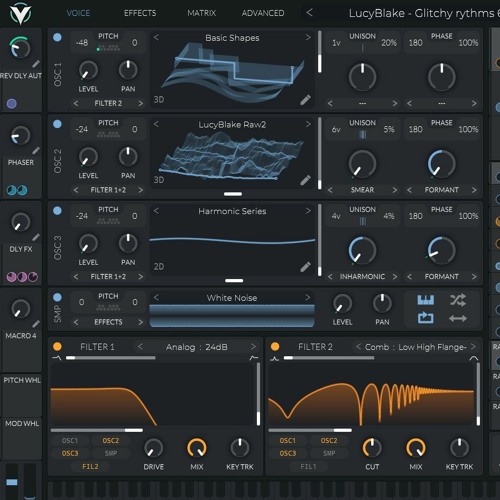Switch to the MATRIX tab
This screenshot has height=500, width=500.
(201, 13)
